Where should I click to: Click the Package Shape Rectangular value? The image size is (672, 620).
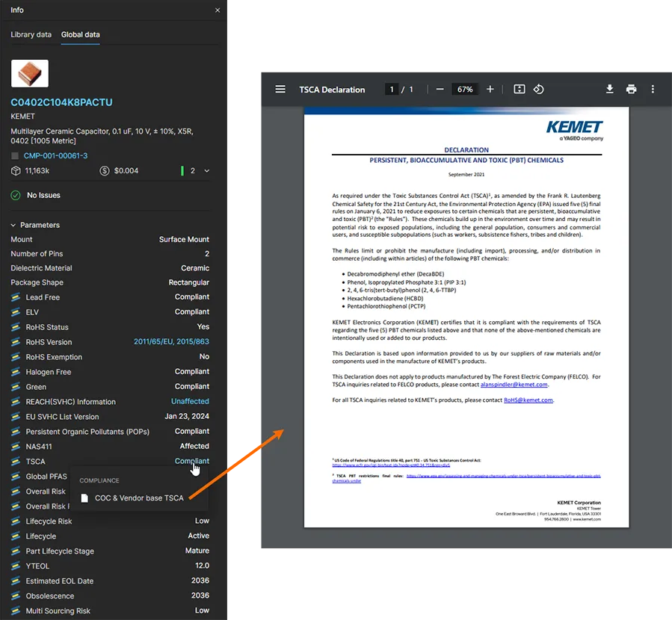coord(188,282)
